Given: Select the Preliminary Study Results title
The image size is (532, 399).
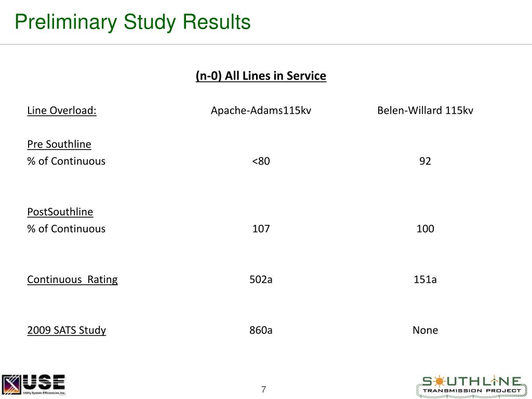Looking at the screenshot, I should (132, 22).
